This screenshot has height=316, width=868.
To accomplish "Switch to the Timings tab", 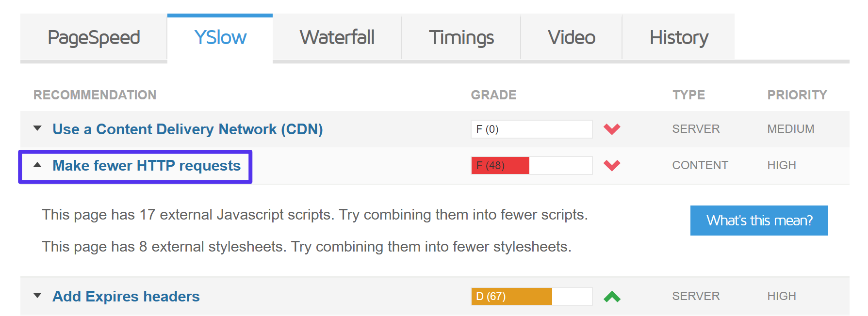I will click(x=461, y=37).
